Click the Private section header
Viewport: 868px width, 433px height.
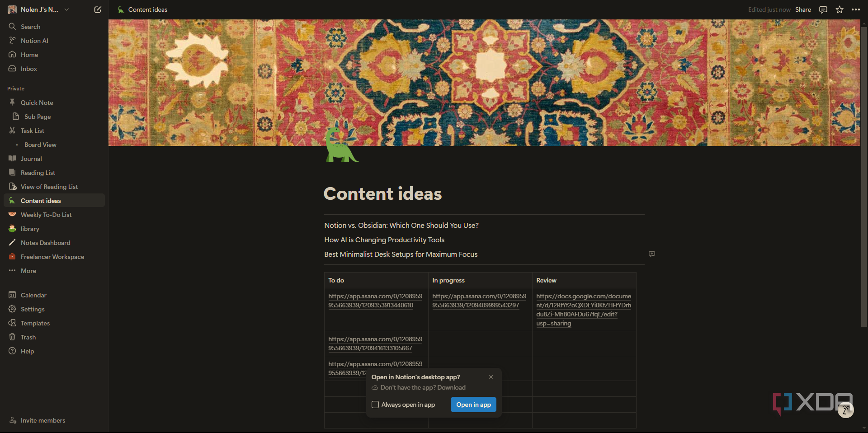16,89
